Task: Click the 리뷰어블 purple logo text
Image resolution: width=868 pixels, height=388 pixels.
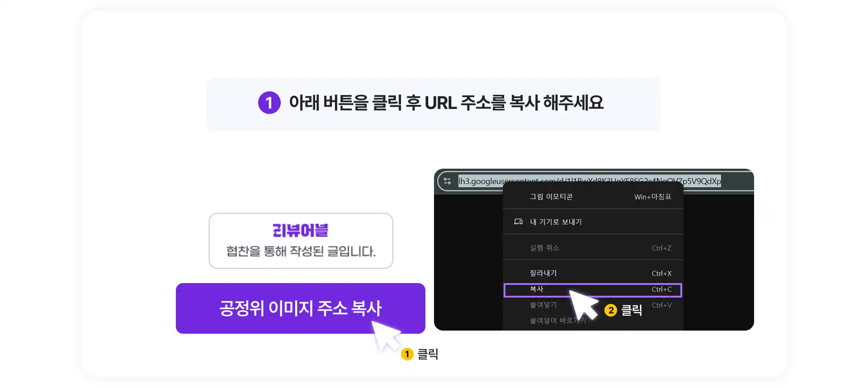Action: pyautogui.click(x=300, y=230)
